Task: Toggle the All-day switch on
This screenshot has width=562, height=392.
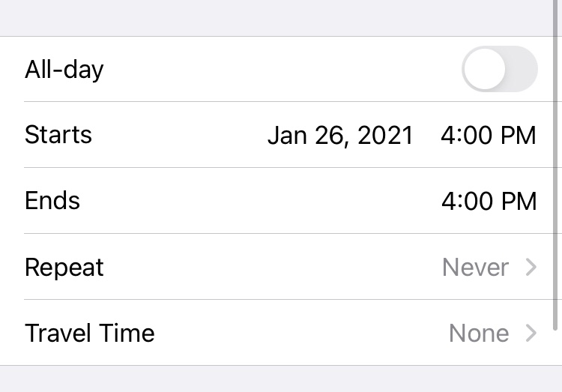Action: pyautogui.click(x=500, y=70)
